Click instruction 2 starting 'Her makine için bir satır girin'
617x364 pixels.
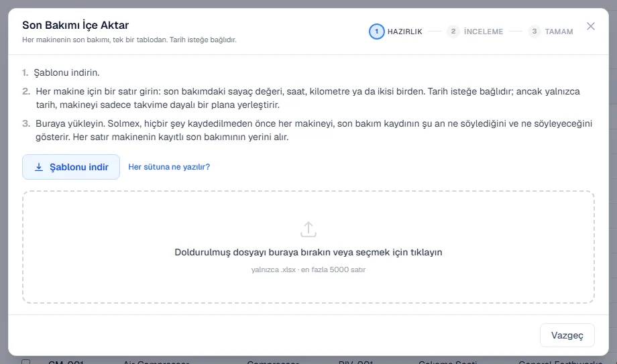click(x=308, y=98)
